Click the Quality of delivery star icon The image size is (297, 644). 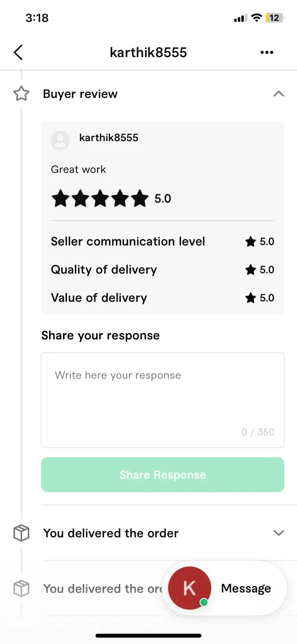[251, 270]
